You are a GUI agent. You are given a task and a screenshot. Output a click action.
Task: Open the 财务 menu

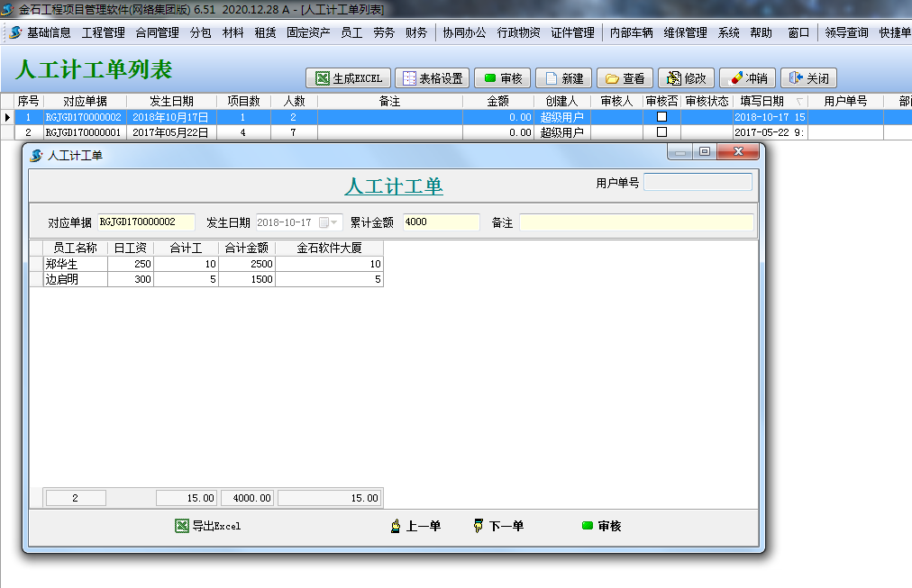click(x=416, y=32)
